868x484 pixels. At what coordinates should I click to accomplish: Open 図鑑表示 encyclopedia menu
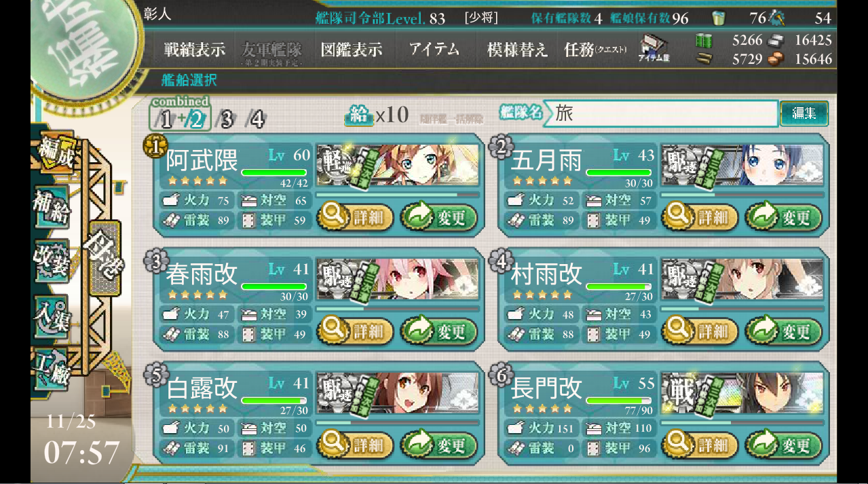point(352,50)
